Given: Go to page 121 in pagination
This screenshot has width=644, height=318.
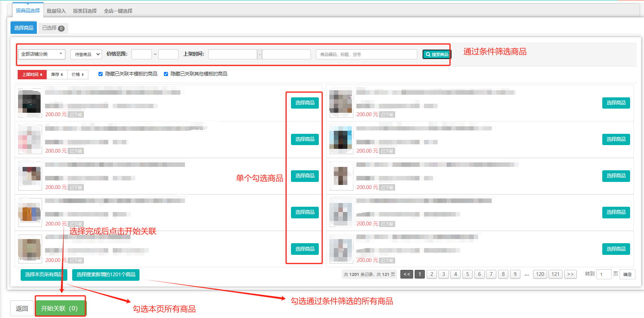Looking at the screenshot, I should point(555,274).
